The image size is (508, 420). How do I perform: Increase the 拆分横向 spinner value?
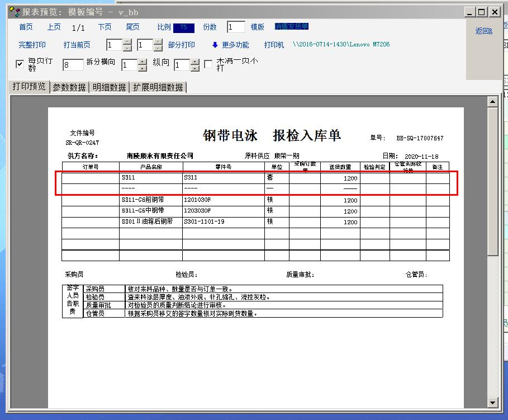[143, 62]
